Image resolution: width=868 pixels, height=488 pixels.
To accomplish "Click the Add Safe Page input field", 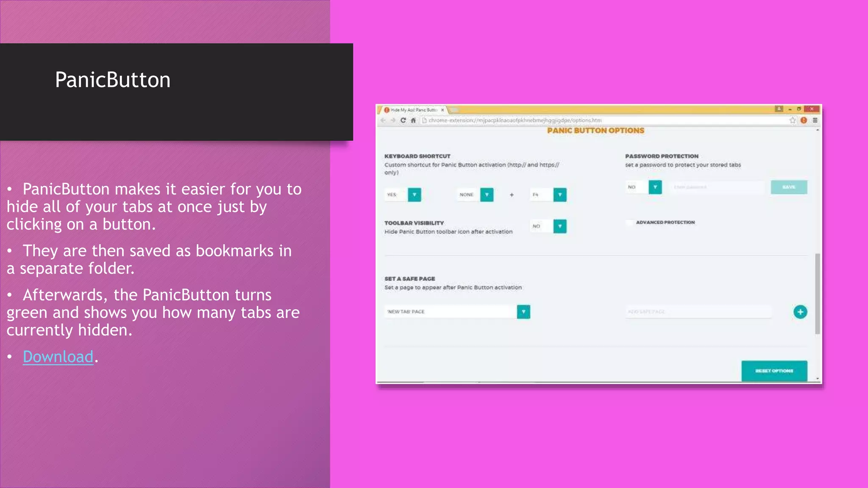I will 698,312.
